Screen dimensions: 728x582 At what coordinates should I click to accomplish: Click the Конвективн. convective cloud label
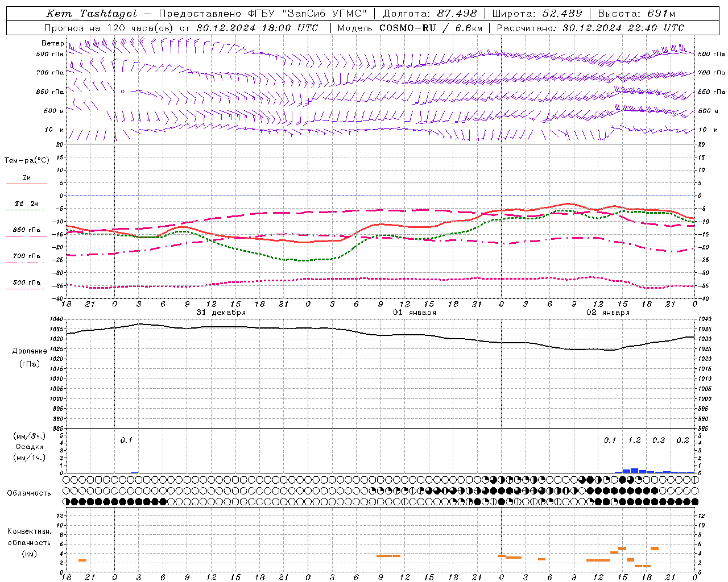29,531
